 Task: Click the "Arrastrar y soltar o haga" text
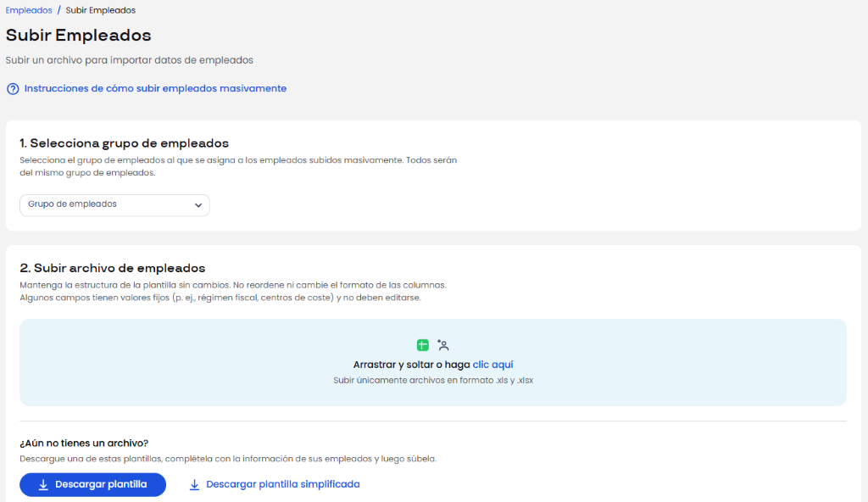pyautogui.click(x=411, y=365)
